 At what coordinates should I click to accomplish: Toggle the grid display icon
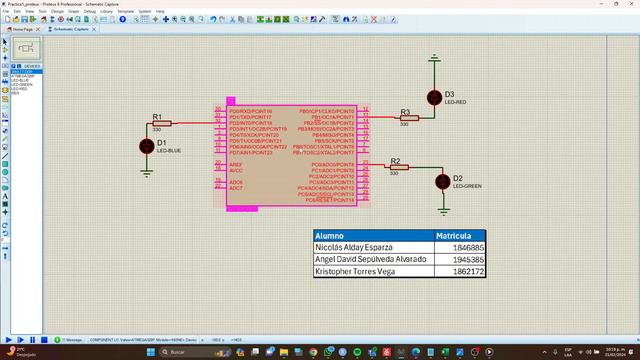[145, 19]
